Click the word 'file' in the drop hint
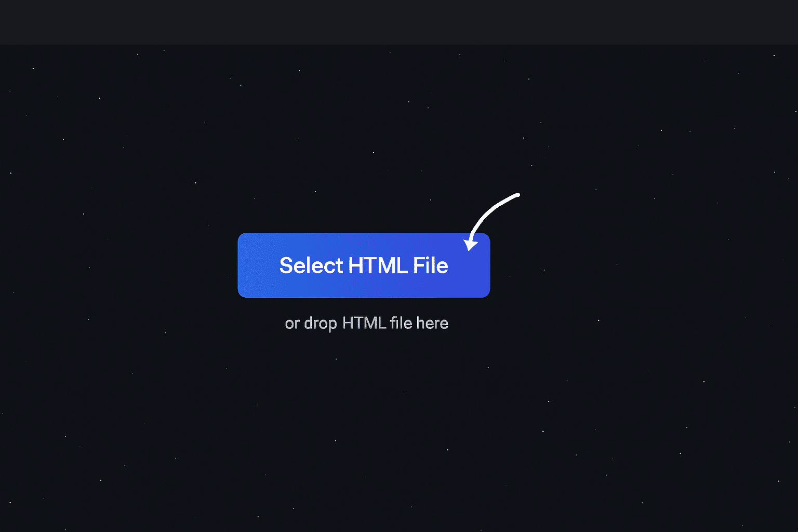Image resolution: width=798 pixels, height=532 pixels. (x=401, y=323)
